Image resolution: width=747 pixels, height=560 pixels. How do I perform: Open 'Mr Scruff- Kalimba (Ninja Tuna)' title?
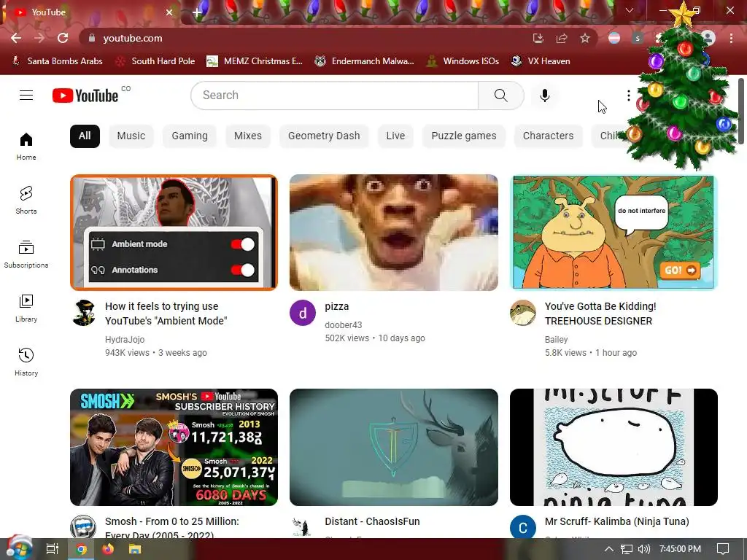[x=617, y=521]
